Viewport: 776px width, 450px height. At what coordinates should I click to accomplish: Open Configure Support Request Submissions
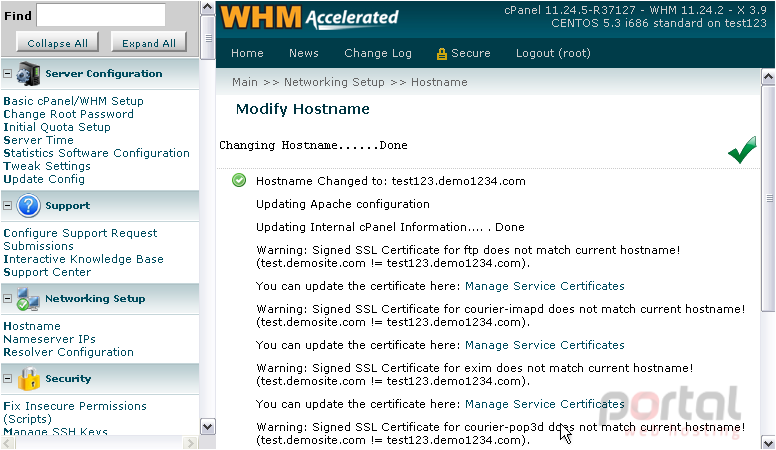pyautogui.click(x=80, y=240)
